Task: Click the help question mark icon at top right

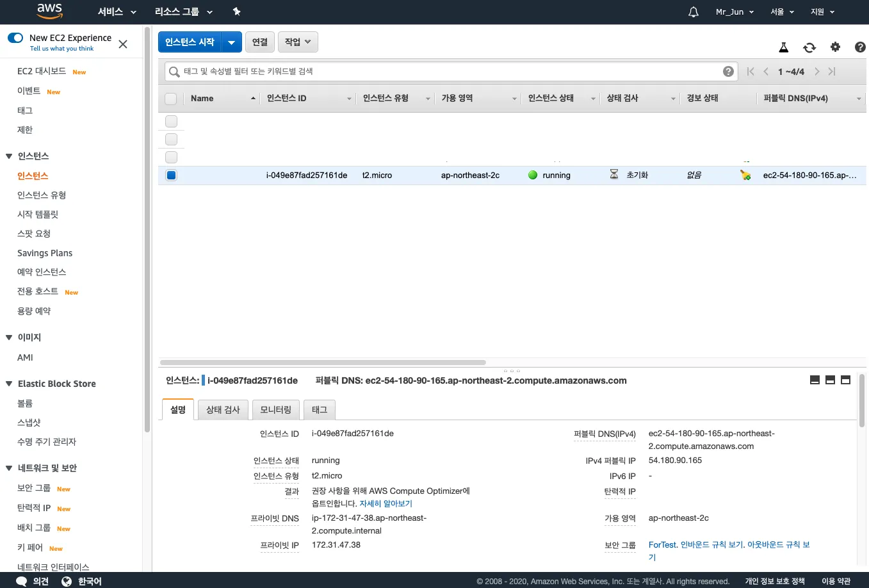Action: pos(860,47)
